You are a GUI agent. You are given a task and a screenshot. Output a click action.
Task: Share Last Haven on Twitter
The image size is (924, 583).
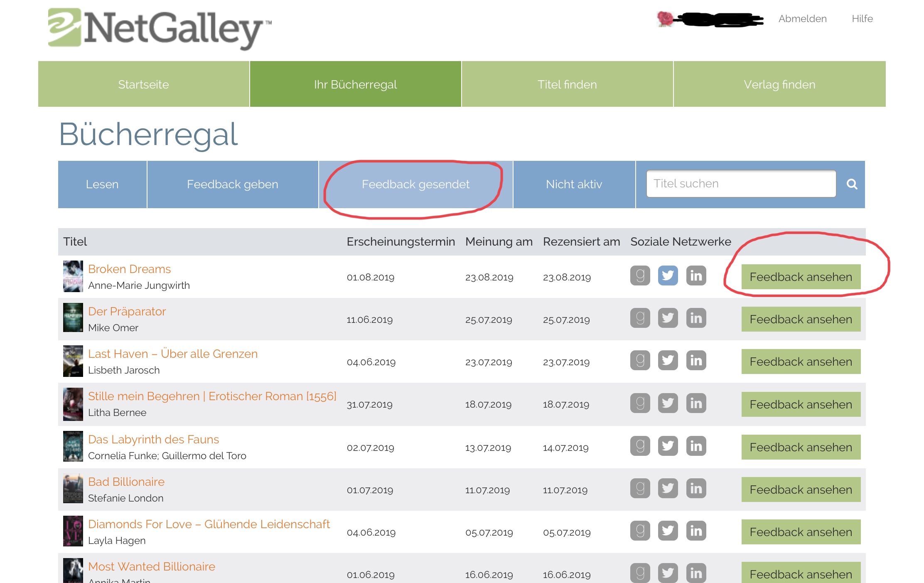(668, 360)
